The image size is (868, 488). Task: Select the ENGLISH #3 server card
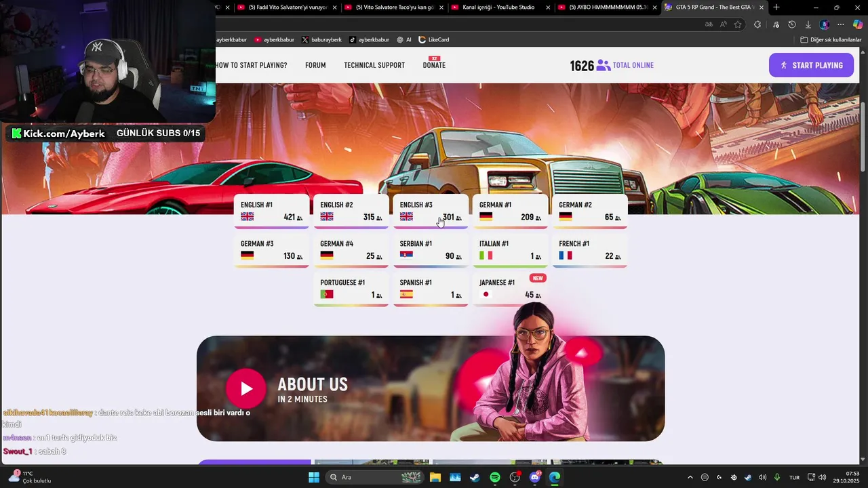(431, 211)
